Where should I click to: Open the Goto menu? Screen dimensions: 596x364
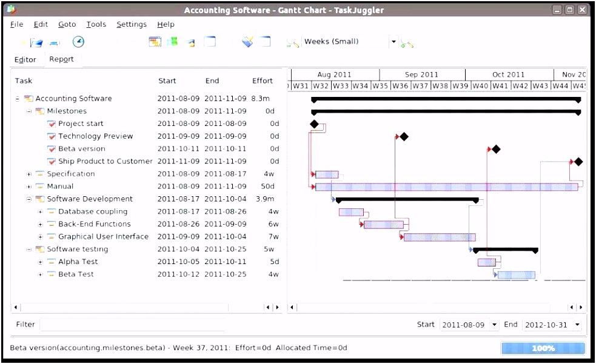pyautogui.click(x=67, y=24)
